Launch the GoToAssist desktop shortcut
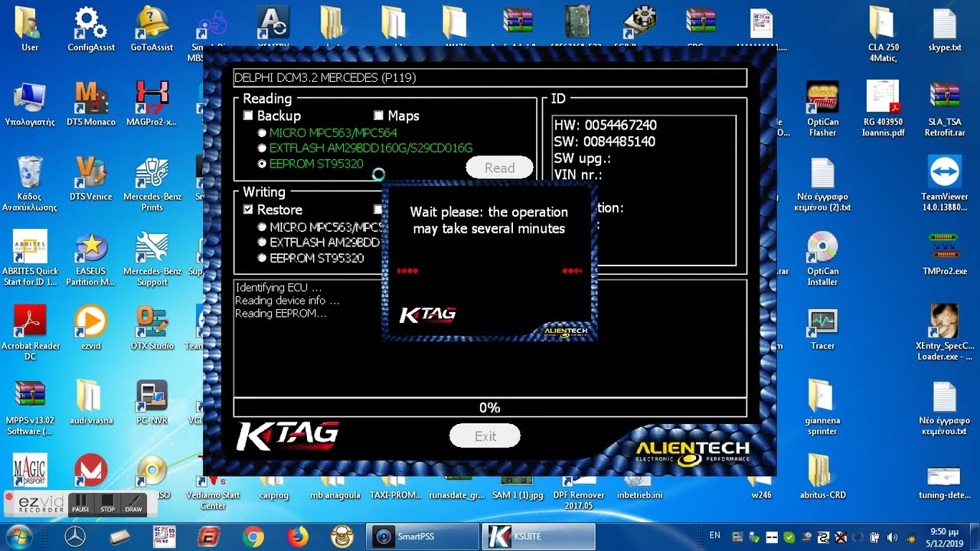The height and width of the screenshot is (551, 980). point(152,29)
